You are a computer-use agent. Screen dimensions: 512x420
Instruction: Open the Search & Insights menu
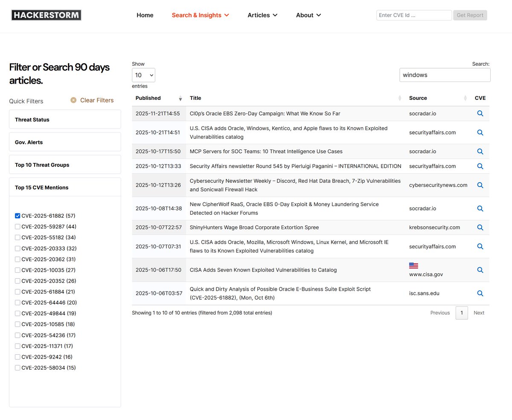(x=200, y=15)
